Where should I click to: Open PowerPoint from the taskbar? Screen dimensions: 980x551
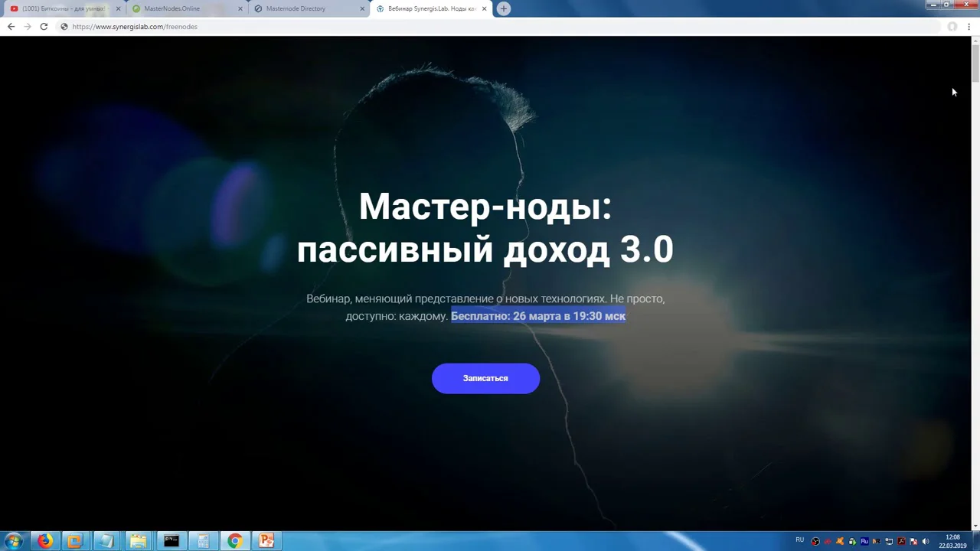coord(266,541)
